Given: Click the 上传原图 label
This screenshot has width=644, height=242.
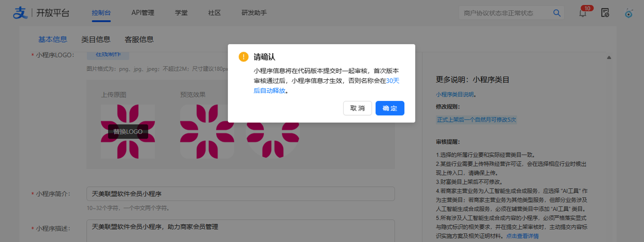Looking at the screenshot, I should coord(114,95).
